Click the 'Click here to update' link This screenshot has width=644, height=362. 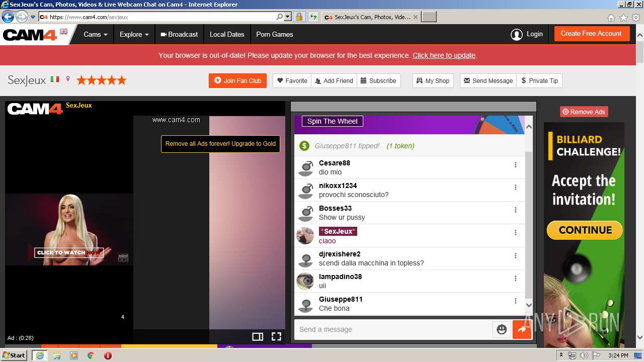[x=444, y=55]
